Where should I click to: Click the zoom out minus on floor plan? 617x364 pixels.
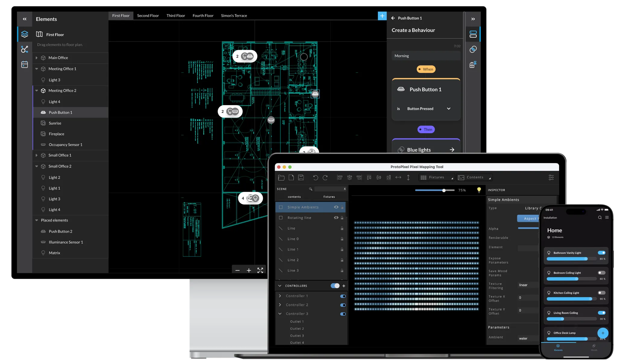237,270
